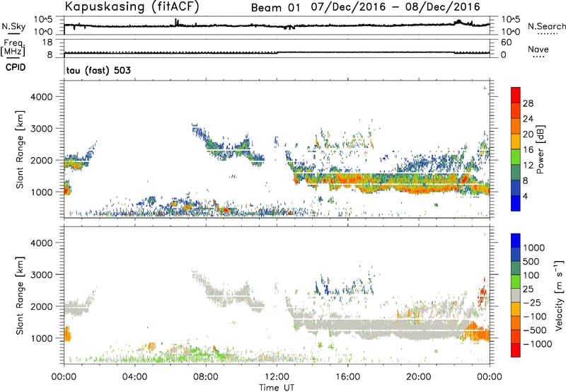This screenshot has height=392, width=566.
Task: Select the Nave legend label
Action: click(x=538, y=49)
